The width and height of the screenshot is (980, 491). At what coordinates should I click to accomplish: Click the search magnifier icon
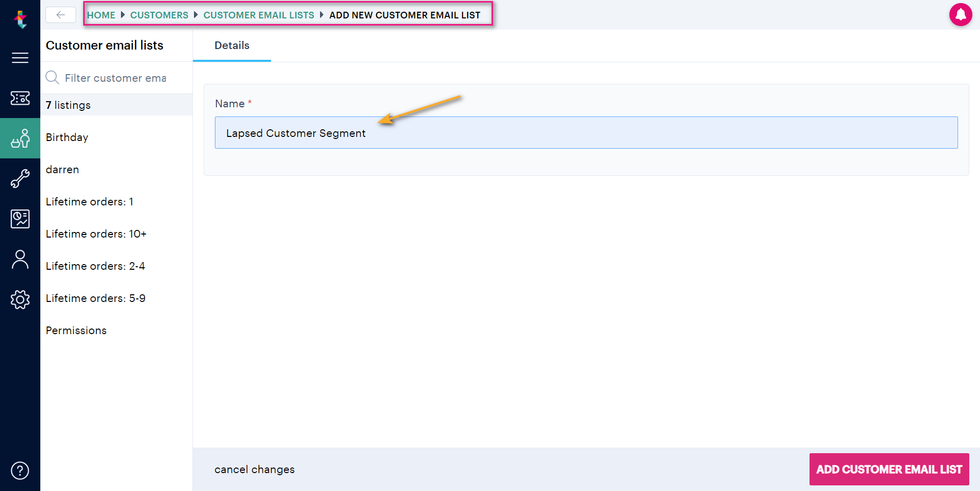[x=52, y=78]
